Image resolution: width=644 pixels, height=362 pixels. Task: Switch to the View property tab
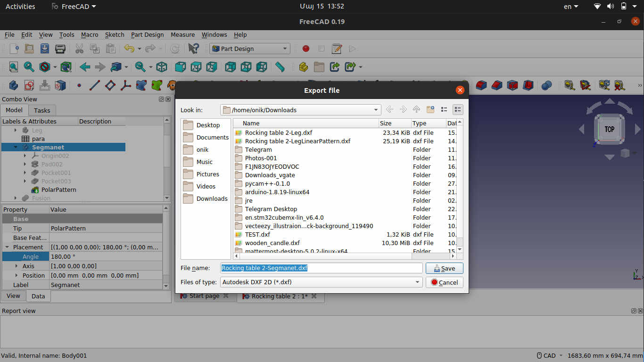pyautogui.click(x=13, y=296)
